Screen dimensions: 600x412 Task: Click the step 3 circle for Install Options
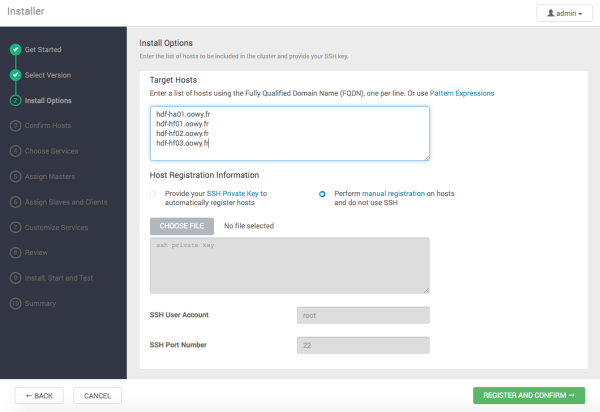click(15, 100)
